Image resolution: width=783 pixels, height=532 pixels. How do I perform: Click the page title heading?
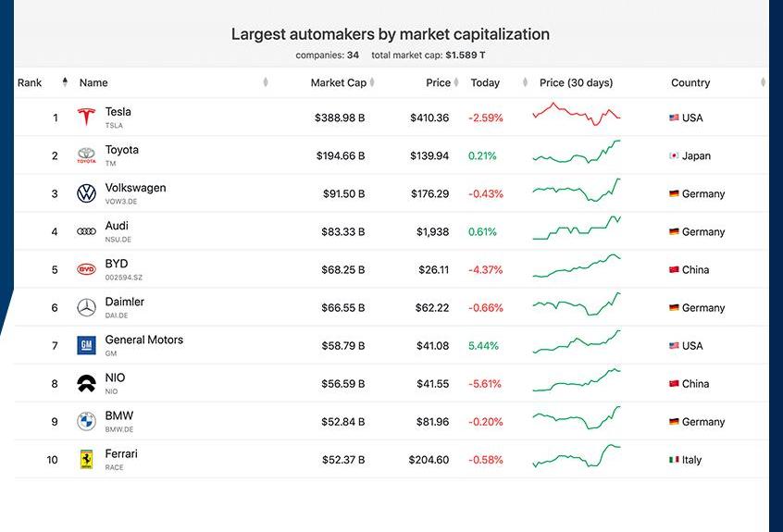(x=390, y=34)
